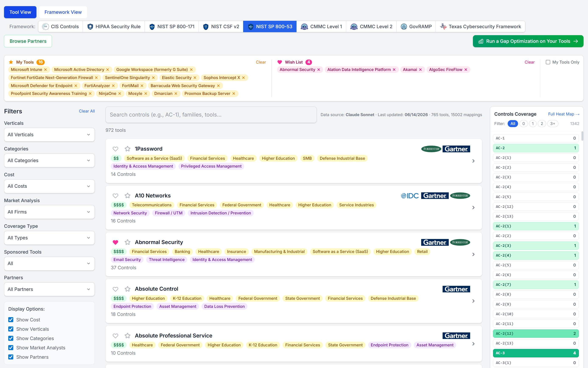Expand the Abnormal Security card chevron

pos(473,254)
